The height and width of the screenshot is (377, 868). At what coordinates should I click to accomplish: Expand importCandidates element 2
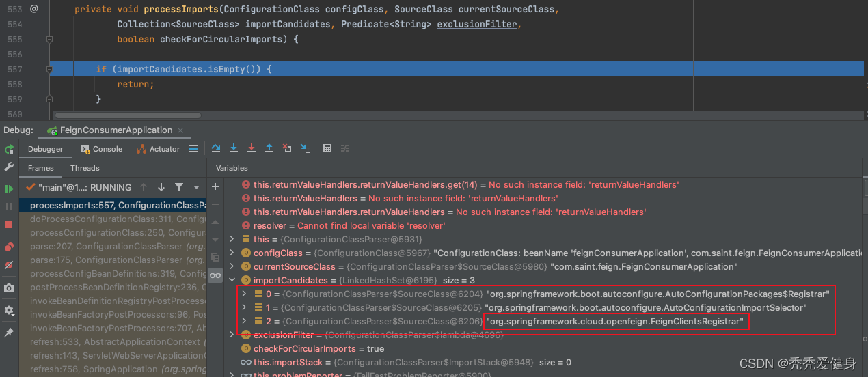pos(245,321)
